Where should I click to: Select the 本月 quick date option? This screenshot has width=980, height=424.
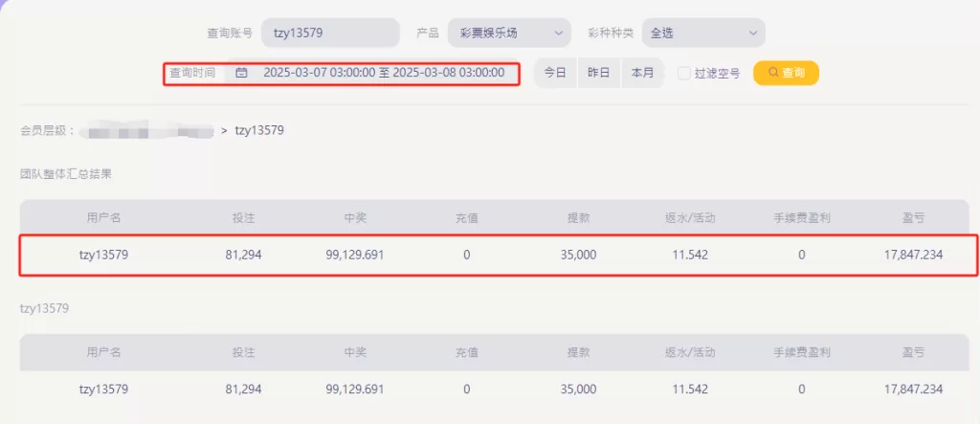click(x=642, y=73)
